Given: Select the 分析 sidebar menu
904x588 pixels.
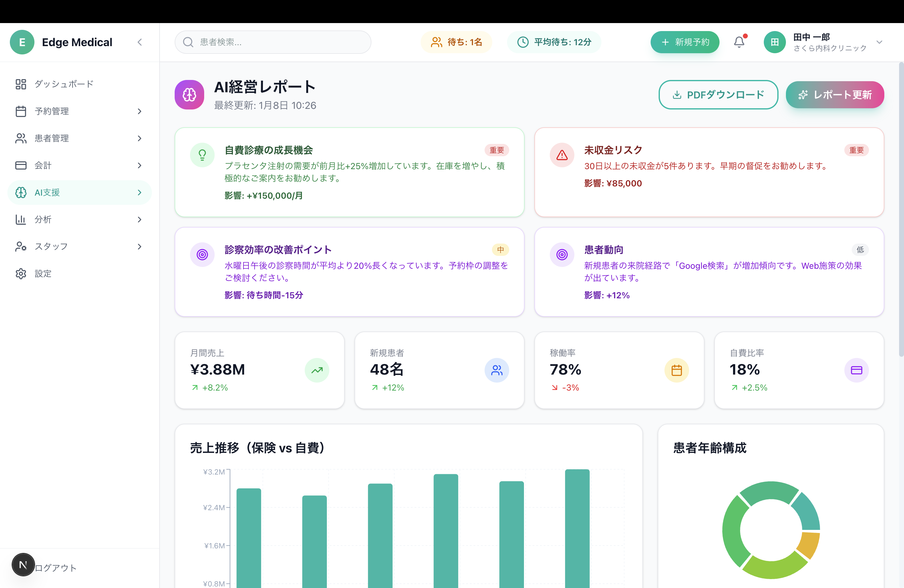Looking at the screenshot, I should pyautogui.click(x=42, y=220).
